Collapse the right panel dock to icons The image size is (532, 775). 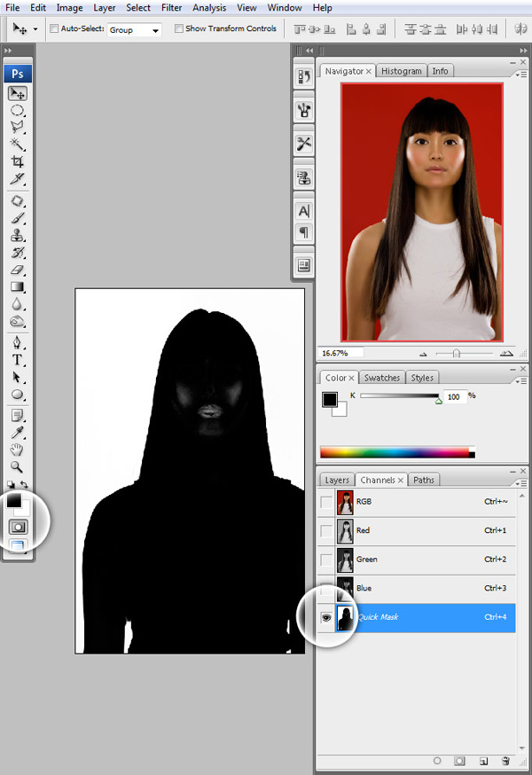tap(524, 51)
